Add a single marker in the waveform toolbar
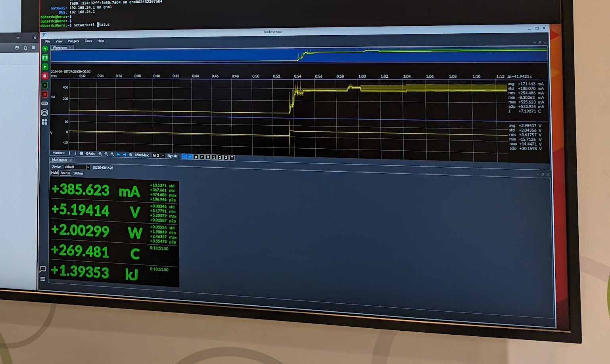The image size is (610, 364). (69, 153)
